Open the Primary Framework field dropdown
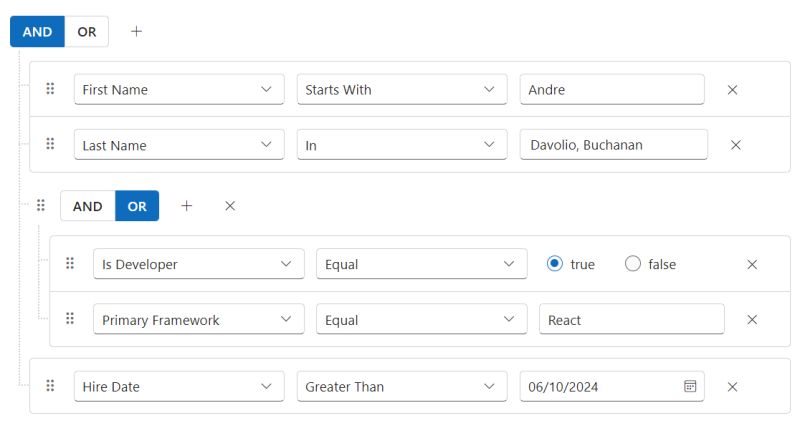Screen dimensions: 800x423 coord(199,319)
